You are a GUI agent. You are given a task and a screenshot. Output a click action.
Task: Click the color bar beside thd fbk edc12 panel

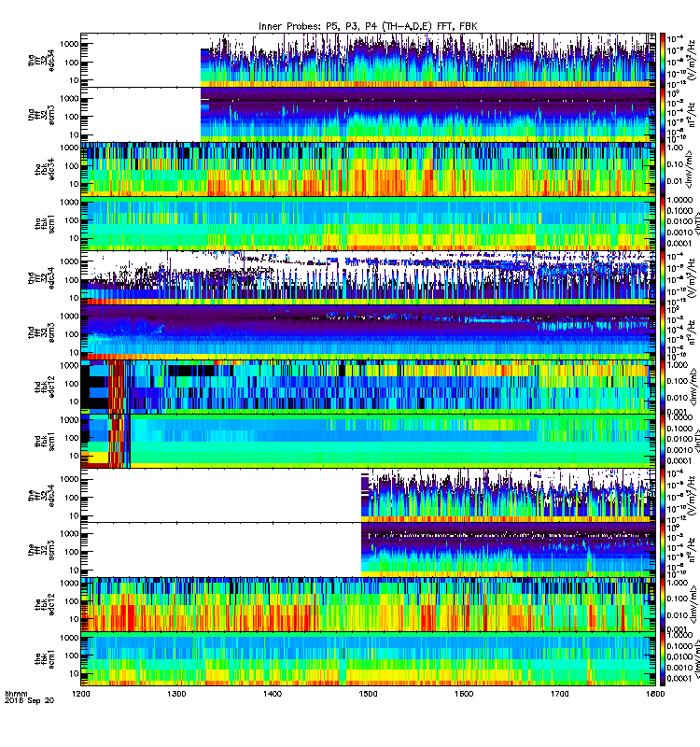pos(663,387)
